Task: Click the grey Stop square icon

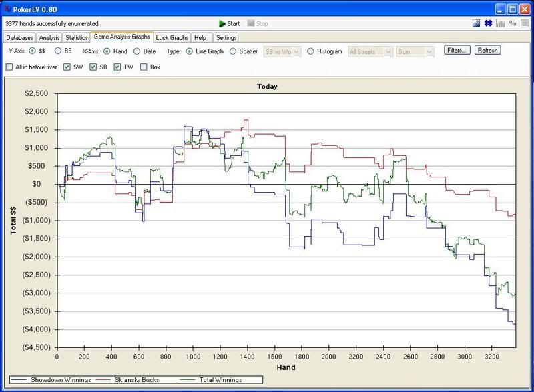Action: click(x=251, y=23)
